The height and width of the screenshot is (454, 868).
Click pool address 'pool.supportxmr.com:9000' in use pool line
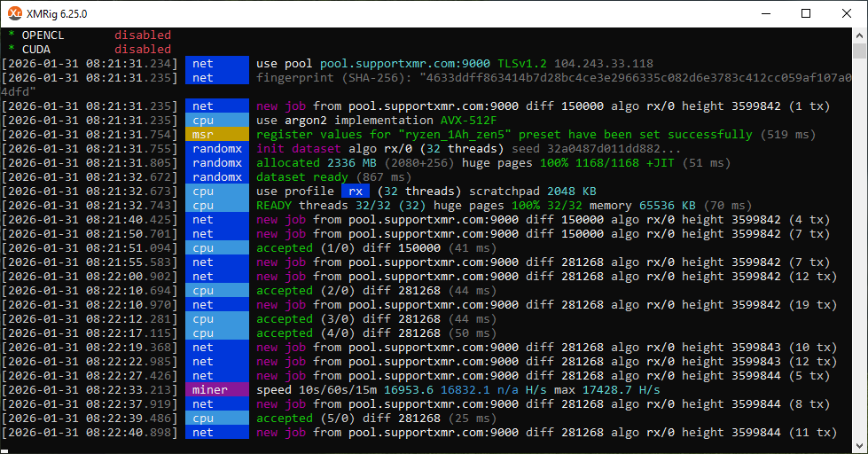[x=405, y=64]
